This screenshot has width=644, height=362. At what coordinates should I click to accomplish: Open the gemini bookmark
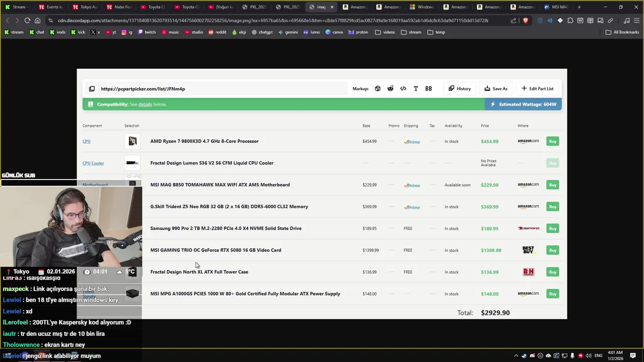[x=288, y=32]
